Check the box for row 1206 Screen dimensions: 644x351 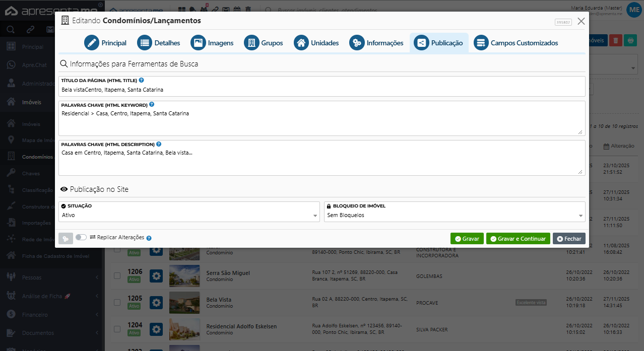(117, 275)
